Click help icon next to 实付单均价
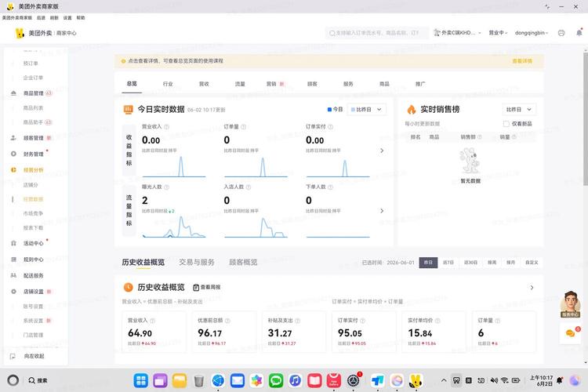Viewport: 588px width, 392px height. [x=437, y=321]
